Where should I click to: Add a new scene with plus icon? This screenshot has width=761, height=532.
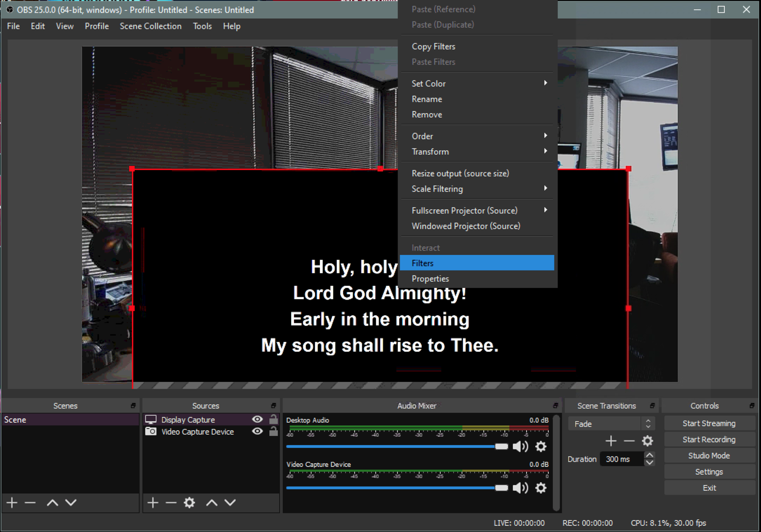[x=12, y=503]
